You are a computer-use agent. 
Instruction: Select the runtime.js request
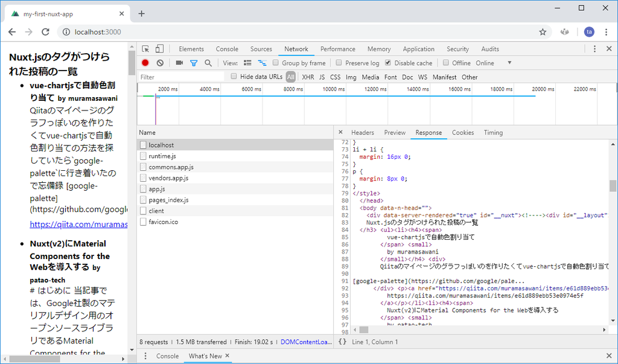coord(235,156)
